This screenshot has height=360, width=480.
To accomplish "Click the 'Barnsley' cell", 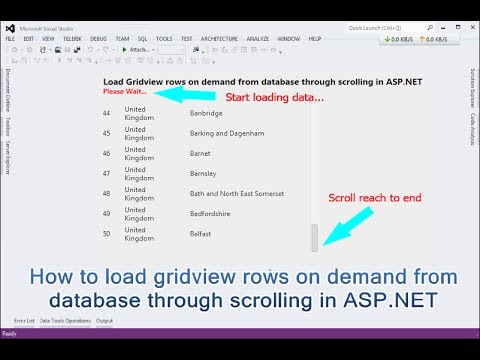I will pyautogui.click(x=203, y=174).
